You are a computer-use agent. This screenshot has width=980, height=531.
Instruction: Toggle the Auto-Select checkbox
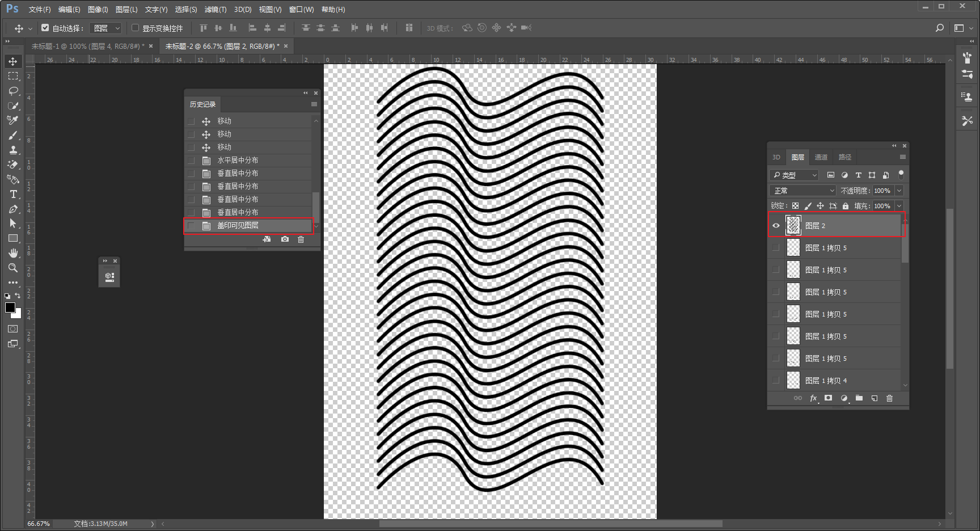[45, 28]
